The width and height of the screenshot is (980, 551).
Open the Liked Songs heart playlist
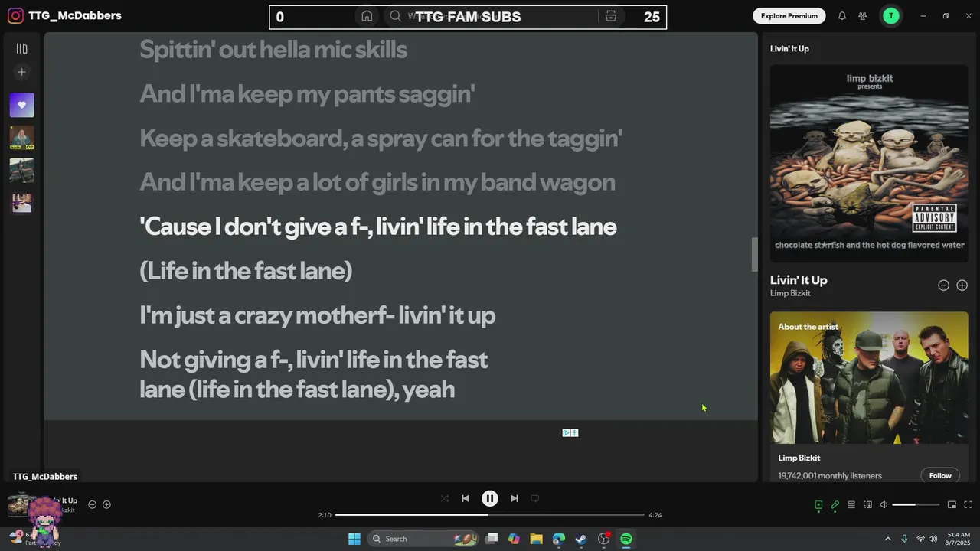(x=21, y=105)
